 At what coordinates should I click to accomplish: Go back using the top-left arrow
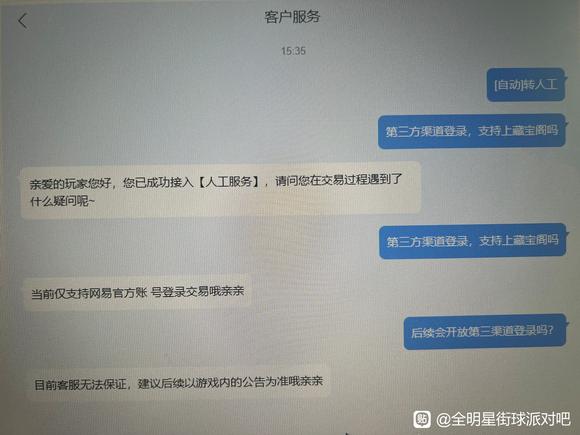[23, 21]
